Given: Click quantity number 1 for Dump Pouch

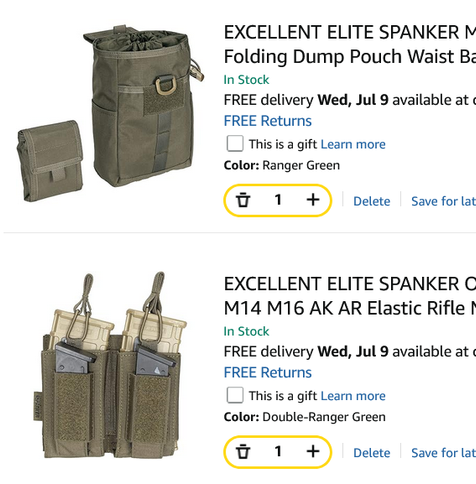Looking at the screenshot, I should pos(278,200).
